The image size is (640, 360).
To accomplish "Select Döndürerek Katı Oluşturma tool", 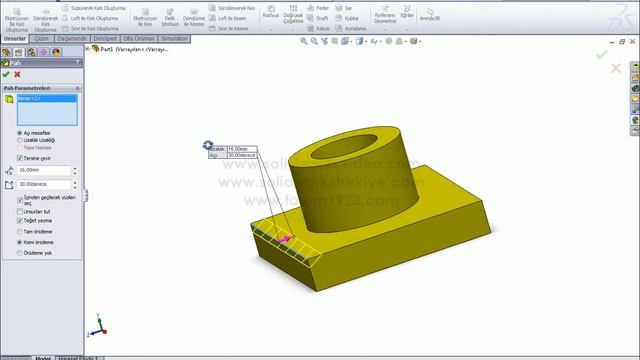I will (x=45, y=20).
